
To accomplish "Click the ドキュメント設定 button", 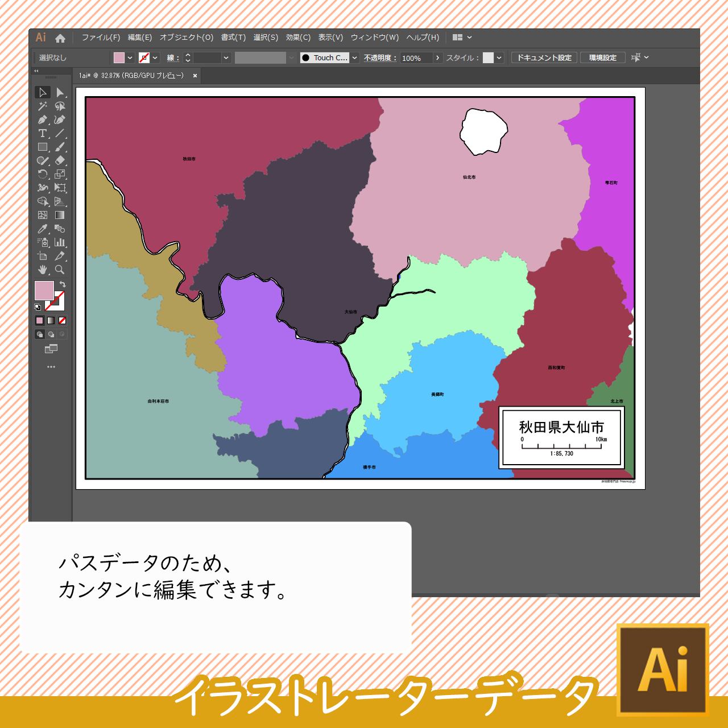I will pos(544,57).
